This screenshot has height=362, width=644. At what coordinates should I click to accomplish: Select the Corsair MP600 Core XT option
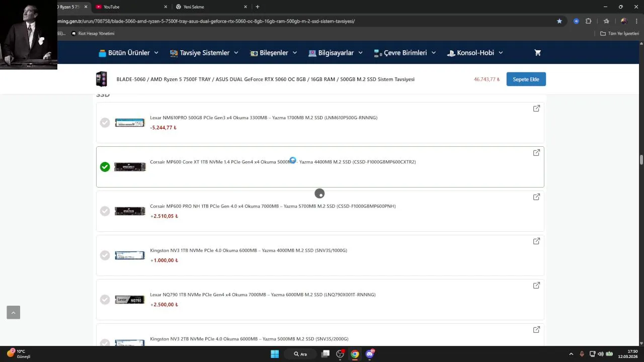(x=105, y=167)
